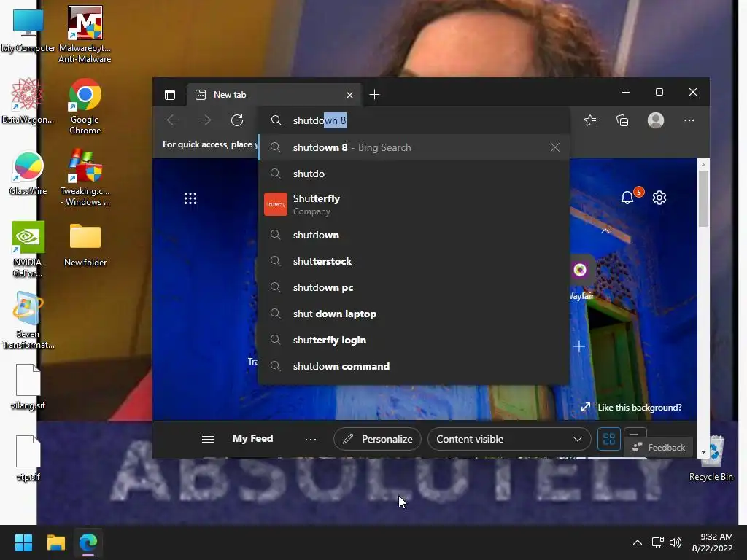Go back with the browser back arrow
The height and width of the screenshot is (560, 747).
click(x=173, y=120)
